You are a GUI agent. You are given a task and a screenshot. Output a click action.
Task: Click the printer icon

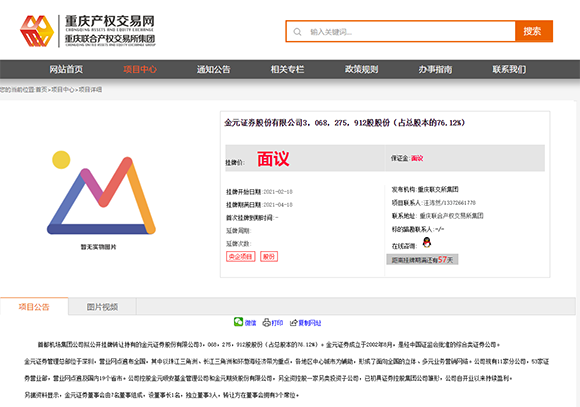pyautogui.click(x=266, y=323)
